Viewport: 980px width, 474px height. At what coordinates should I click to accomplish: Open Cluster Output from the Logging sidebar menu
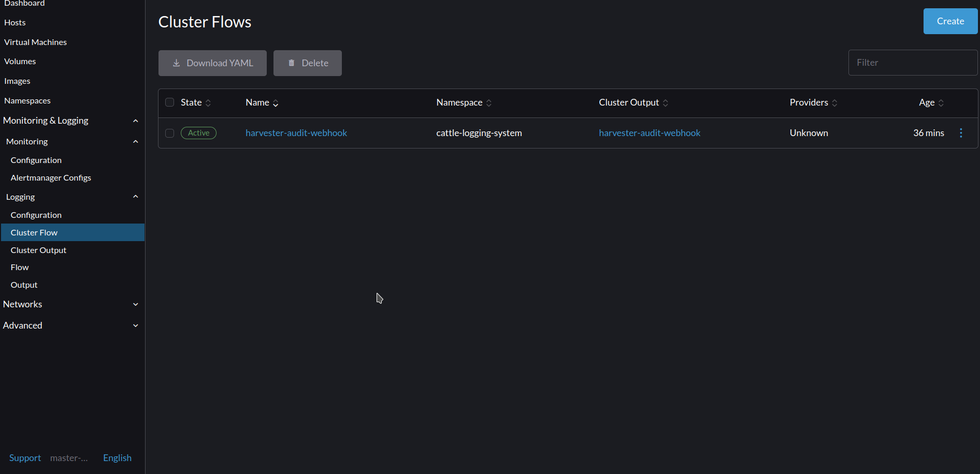pos(38,250)
